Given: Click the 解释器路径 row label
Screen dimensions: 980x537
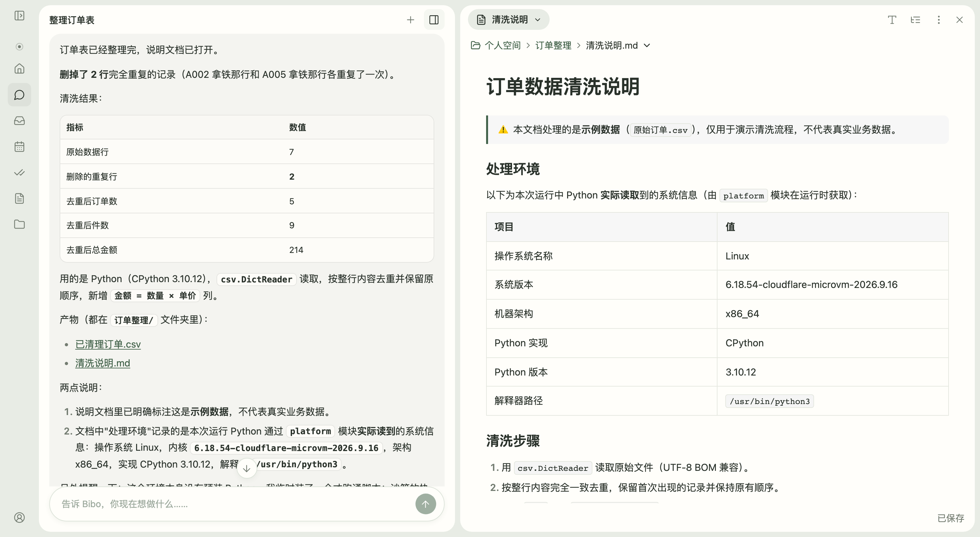Looking at the screenshot, I should (x=519, y=401).
